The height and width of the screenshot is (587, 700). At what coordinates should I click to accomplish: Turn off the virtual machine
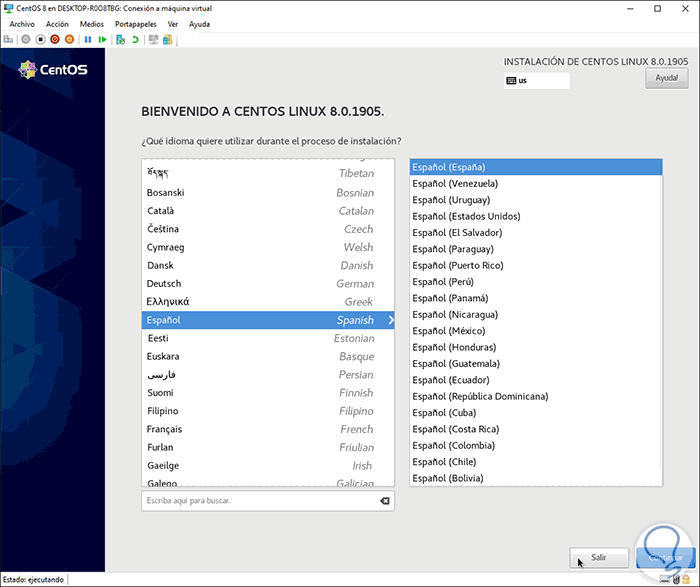(x=41, y=40)
